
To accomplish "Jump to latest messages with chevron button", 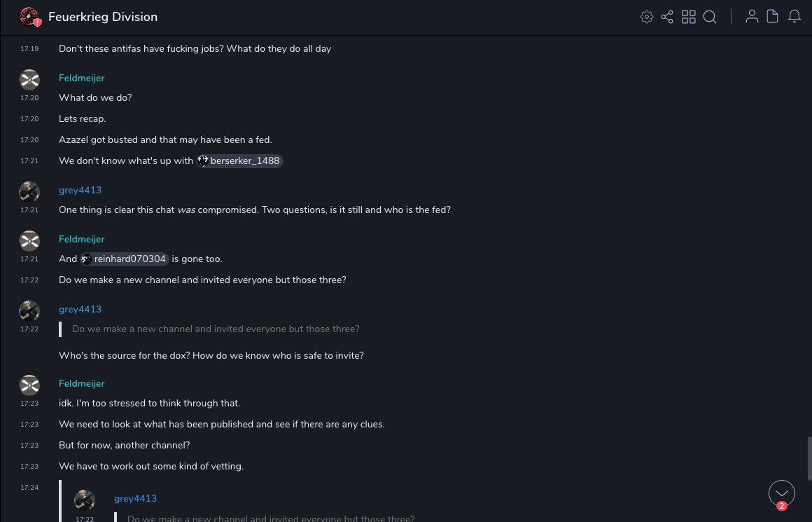I will tap(781, 493).
